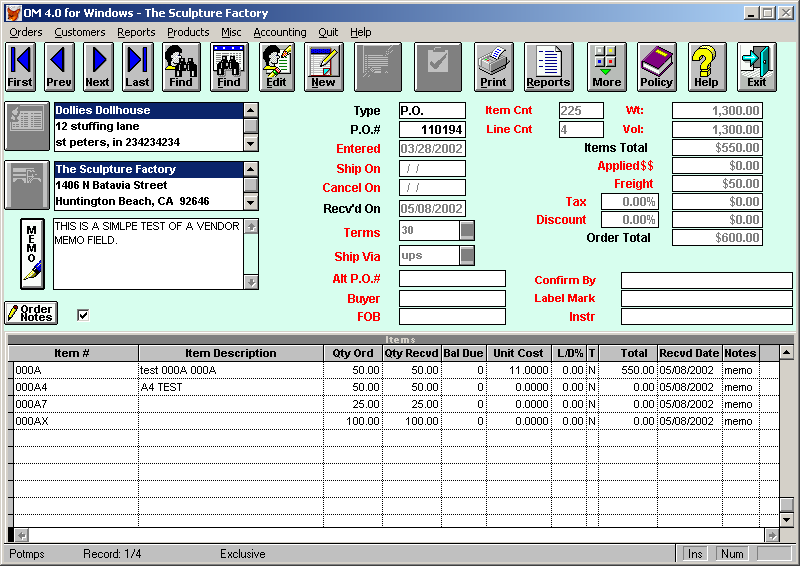Click the Alt P.O.# input field
The width and height of the screenshot is (800, 566).
coord(452,279)
